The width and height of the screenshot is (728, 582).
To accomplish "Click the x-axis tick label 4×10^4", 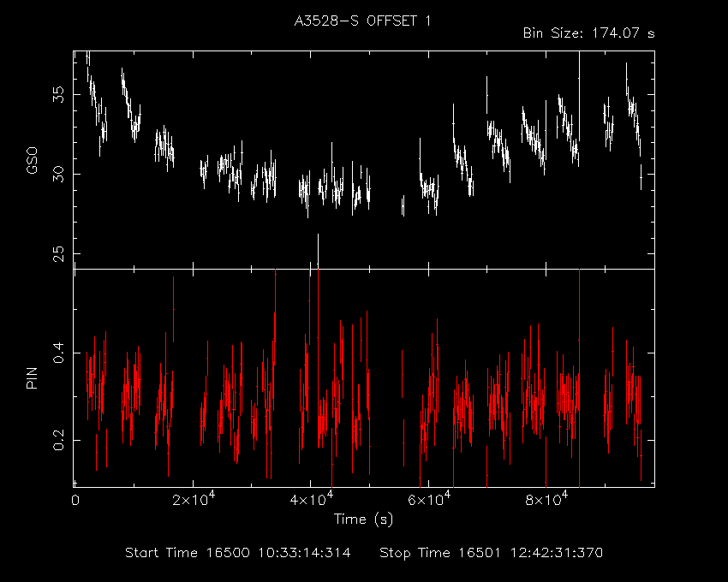I will [312, 498].
